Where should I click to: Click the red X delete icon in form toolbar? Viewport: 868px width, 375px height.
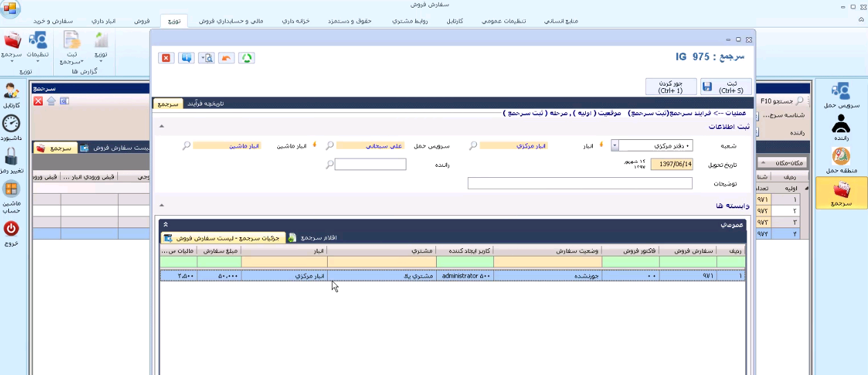point(166,58)
